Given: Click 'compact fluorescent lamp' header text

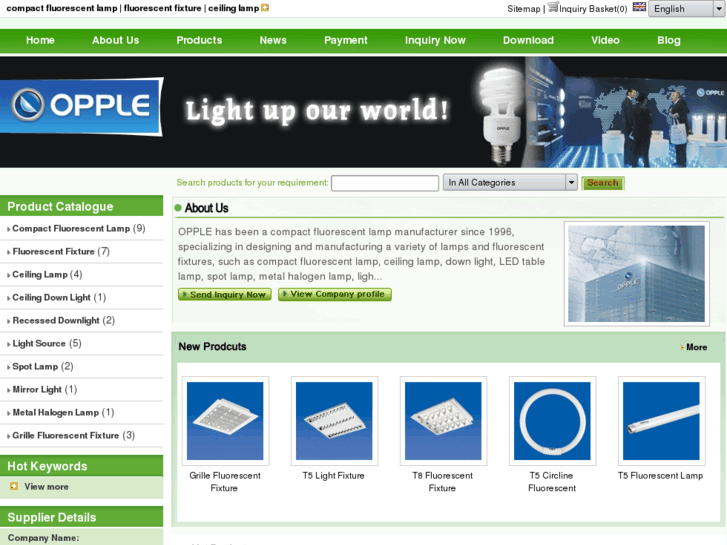Looking at the screenshot, I should coord(62,8).
